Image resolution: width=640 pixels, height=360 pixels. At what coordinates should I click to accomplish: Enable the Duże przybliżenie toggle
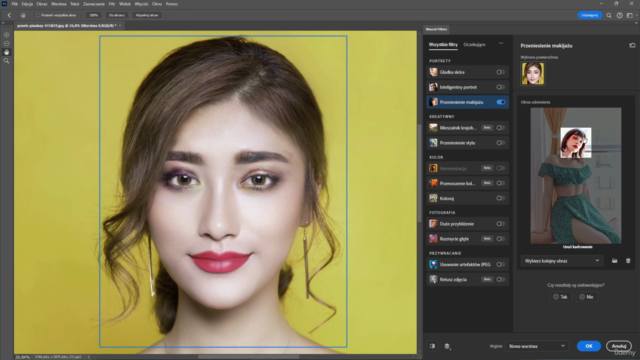click(x=500, y=224)
